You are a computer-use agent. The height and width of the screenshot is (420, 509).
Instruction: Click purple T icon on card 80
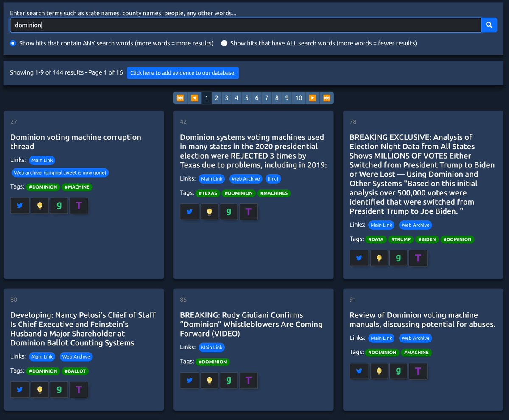coord(79,389)
